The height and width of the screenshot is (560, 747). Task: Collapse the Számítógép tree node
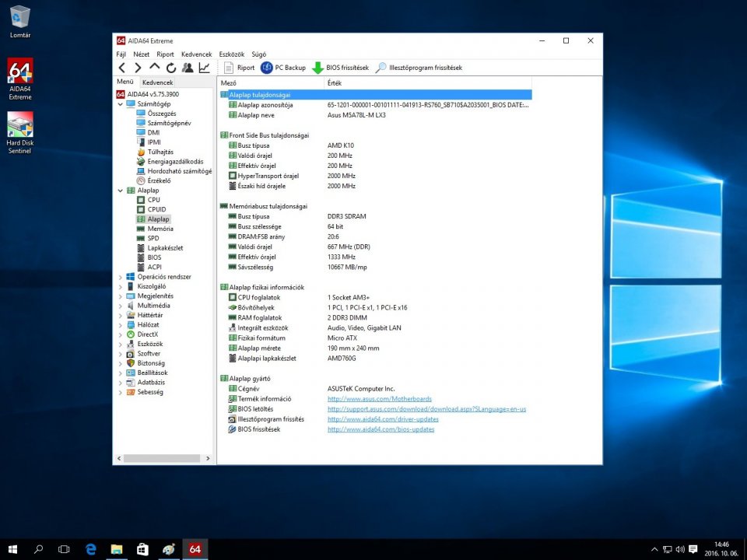click(x=120, y=103)
